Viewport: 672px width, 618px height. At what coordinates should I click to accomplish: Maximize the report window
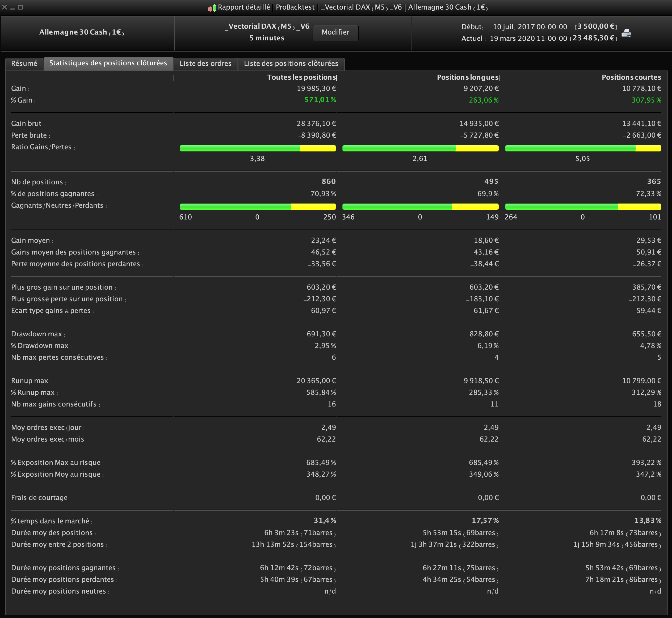20,7
